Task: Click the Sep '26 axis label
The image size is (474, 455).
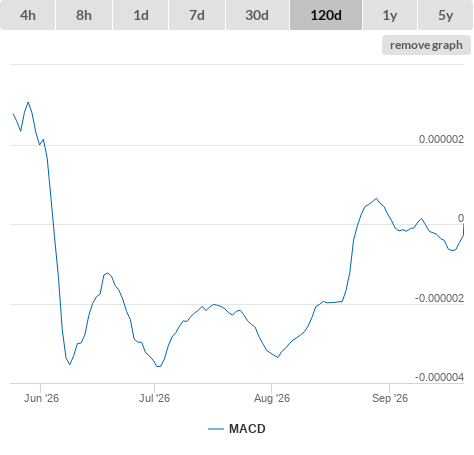Action: point(390,398)
